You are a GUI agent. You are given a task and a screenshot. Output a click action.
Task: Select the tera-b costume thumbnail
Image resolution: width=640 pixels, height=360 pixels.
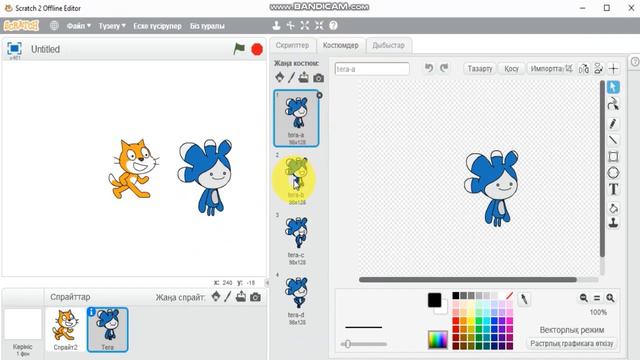coord(296,180)
